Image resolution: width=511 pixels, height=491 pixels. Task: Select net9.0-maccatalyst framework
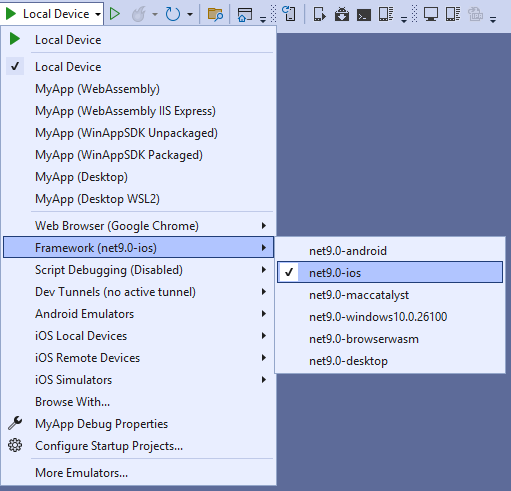pos(390,295)
